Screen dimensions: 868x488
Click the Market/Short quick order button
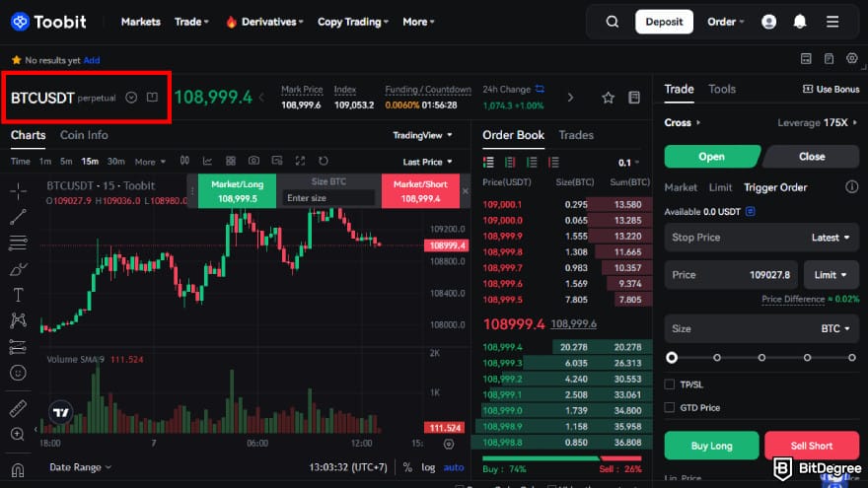420,191
